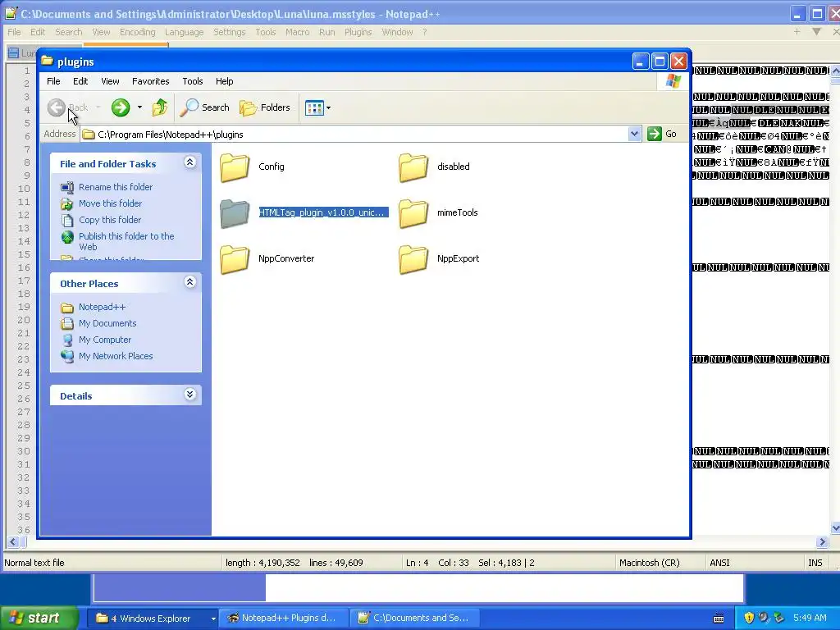Viewport: 840px width, 630px height.
Task: Go to My Computer in Other Places
Action: click(105, 340)
